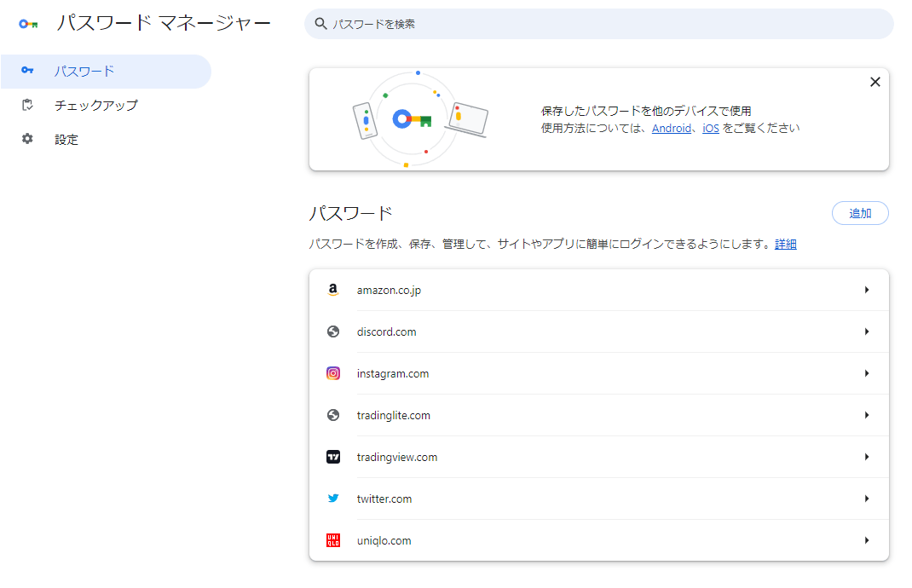Open the iOS help link
912x588 pixels.
click(x=711, y=128)
